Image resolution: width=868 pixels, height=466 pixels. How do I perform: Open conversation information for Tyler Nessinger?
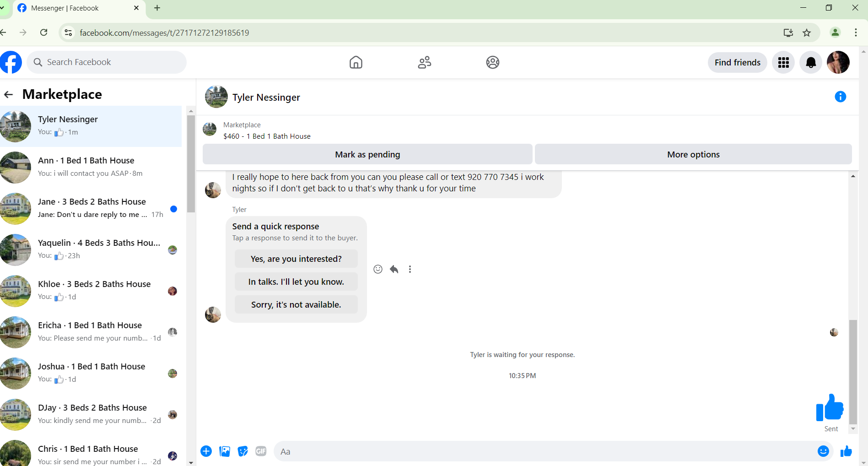[841, 97]
